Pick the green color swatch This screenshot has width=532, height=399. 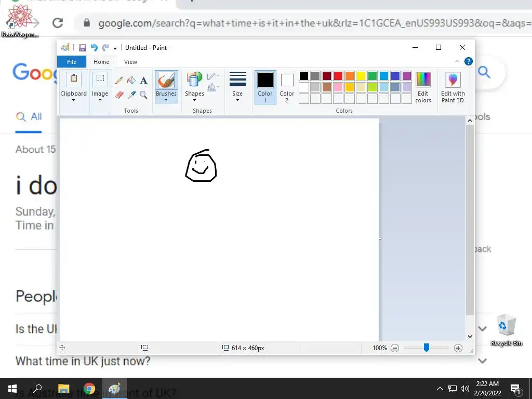[372, 76]
